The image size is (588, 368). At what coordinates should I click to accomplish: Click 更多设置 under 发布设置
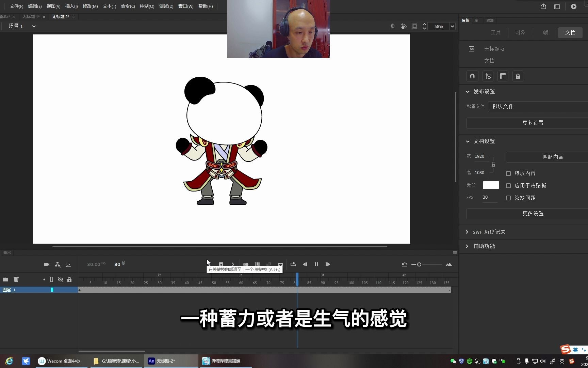[x=527, y=123]
